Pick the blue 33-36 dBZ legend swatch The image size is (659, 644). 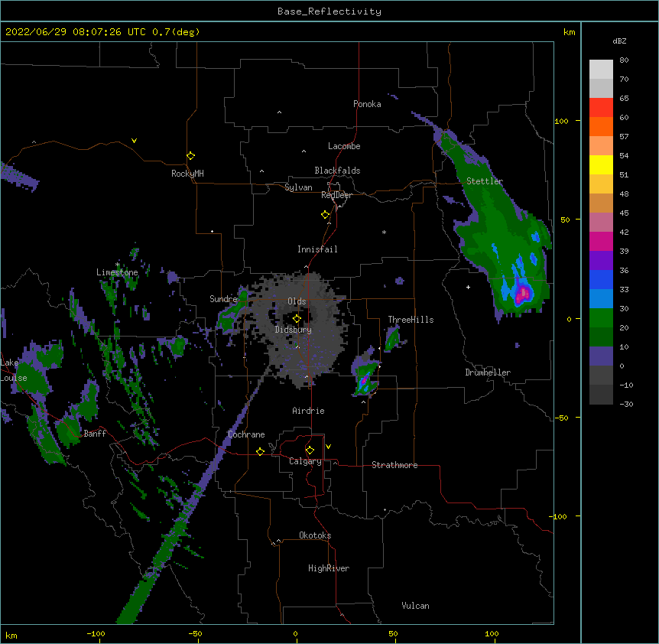[x=601, y=279]
